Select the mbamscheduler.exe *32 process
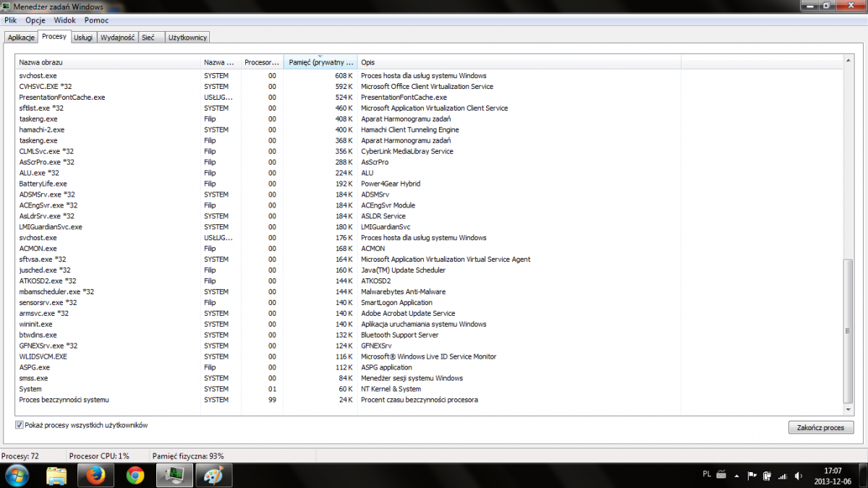Screen dimensions: 868x488 tap(430, 292)
